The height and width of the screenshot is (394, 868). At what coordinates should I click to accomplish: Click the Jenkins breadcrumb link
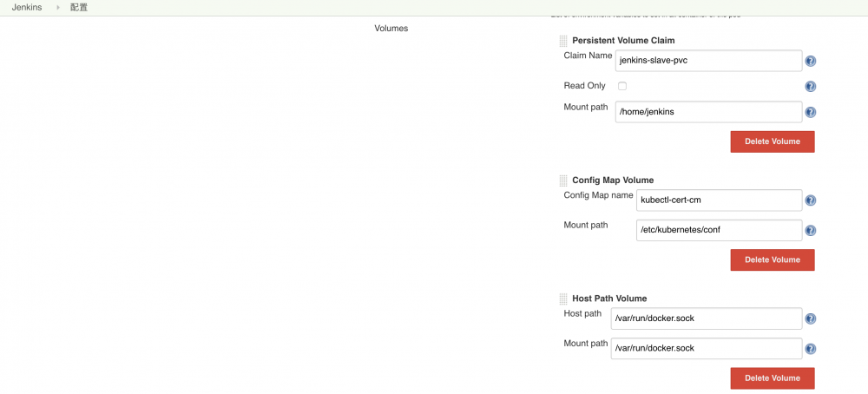[27, 7]
